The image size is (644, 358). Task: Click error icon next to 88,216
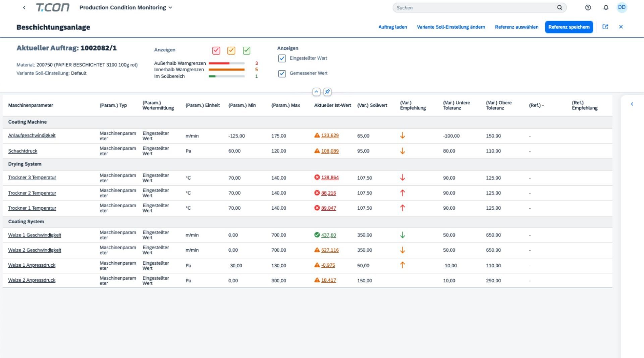(317, 193)
